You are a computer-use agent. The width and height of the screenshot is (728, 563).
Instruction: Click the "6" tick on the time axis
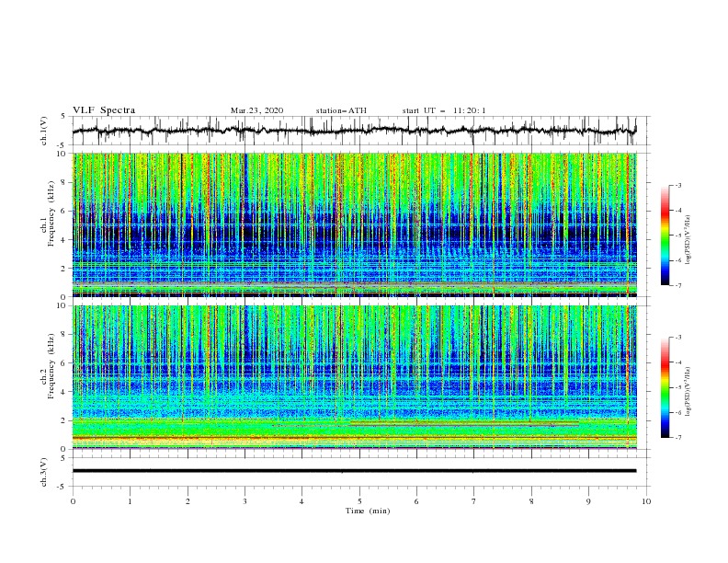point(416,501)
